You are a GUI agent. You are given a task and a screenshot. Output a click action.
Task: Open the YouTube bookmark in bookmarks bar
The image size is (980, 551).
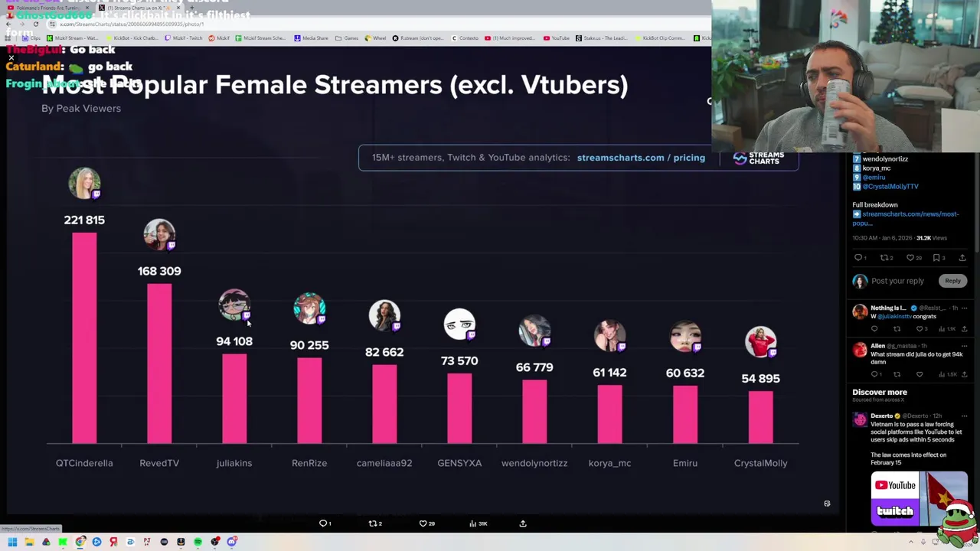pyautogui.click(x=557, y=38)
